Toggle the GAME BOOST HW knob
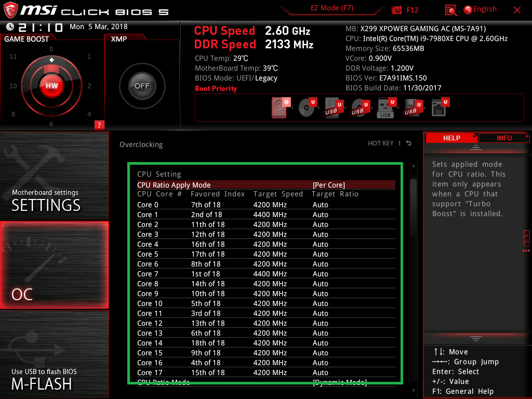This screenshot has height=399, width=532. tap(51, 86)
